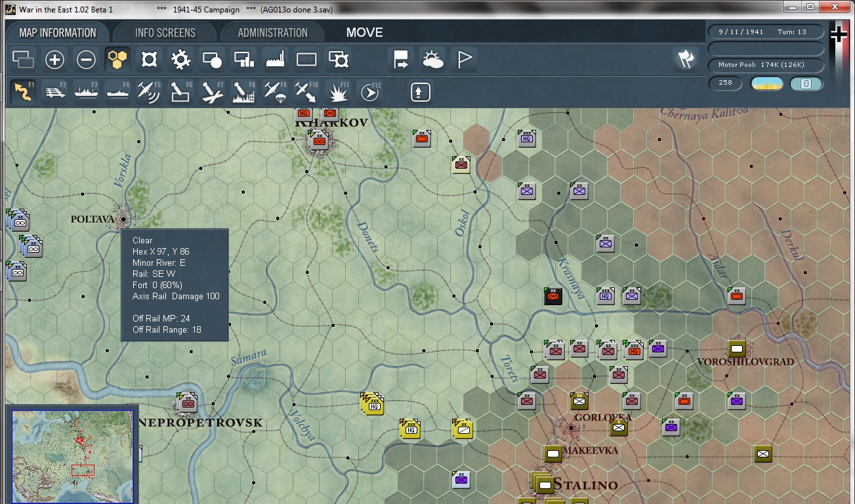The height and width of the screenshot is (504, 855).
Task: Open the weather sun-and-cloud icon
Action: point(432,60)
